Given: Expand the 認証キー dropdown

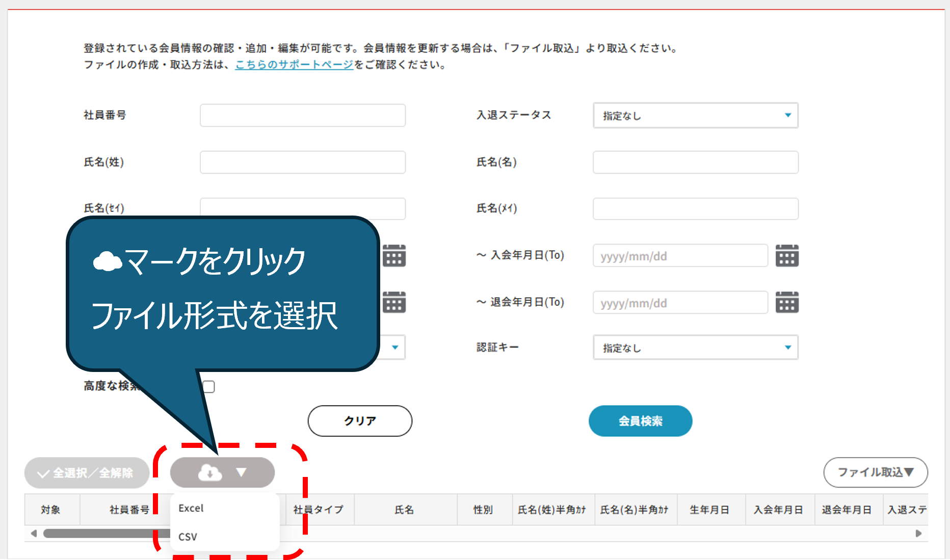Looking at the screenshot, I should coord(695,348).
